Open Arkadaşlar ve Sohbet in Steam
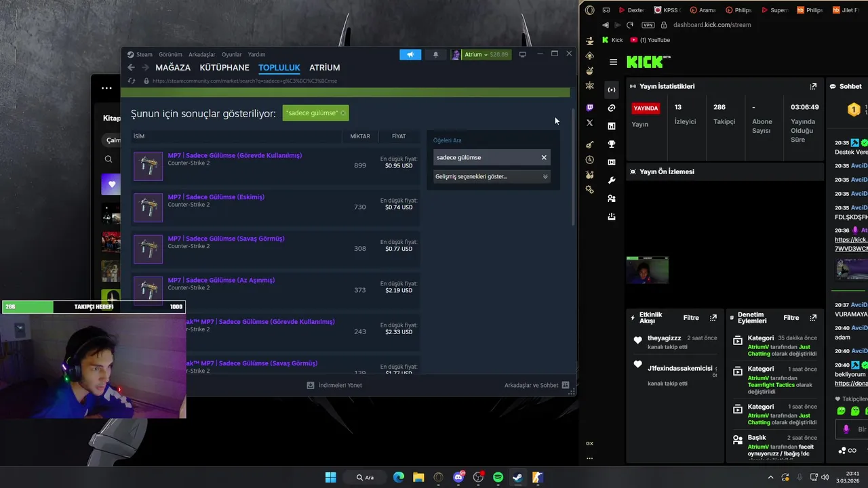Image resolution: width=868 pixels, height=488 pixels. [x=536, y=385]
